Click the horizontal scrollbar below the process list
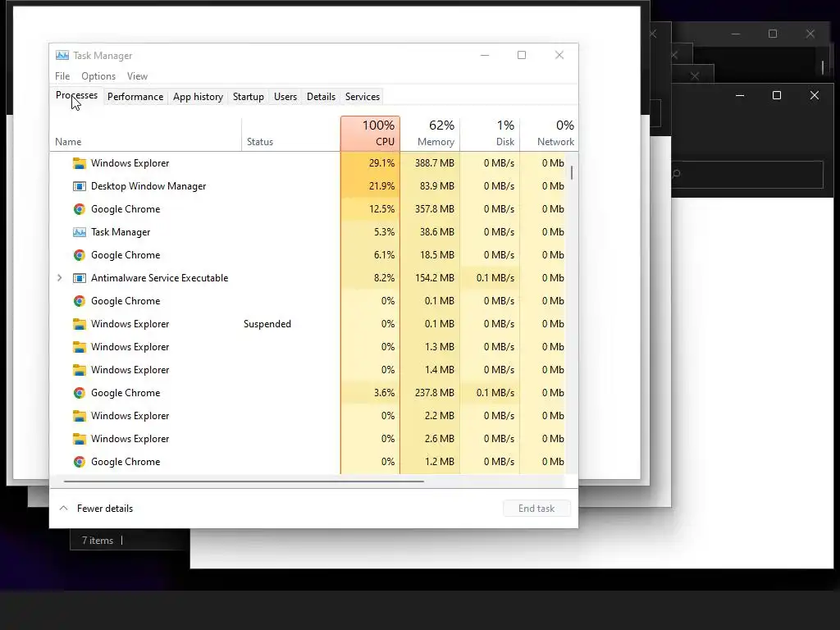 tap(244, 481)
